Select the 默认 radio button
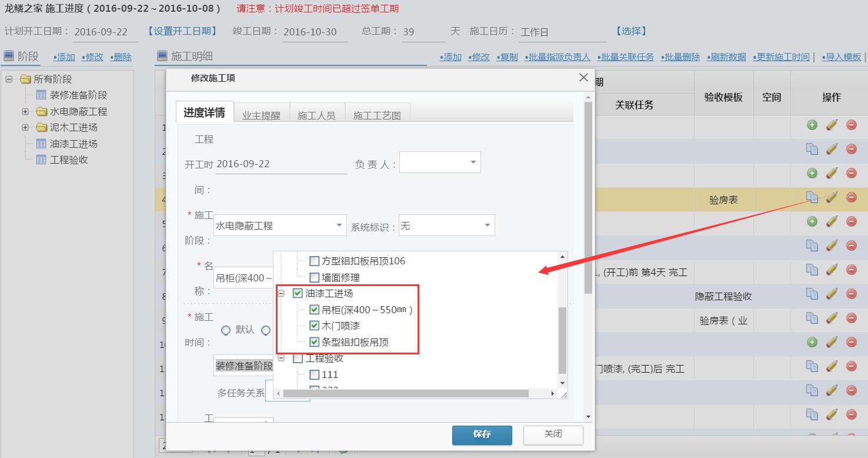Image resolution: width=868 pixels, height=458 pixels. tap(226, 330)
